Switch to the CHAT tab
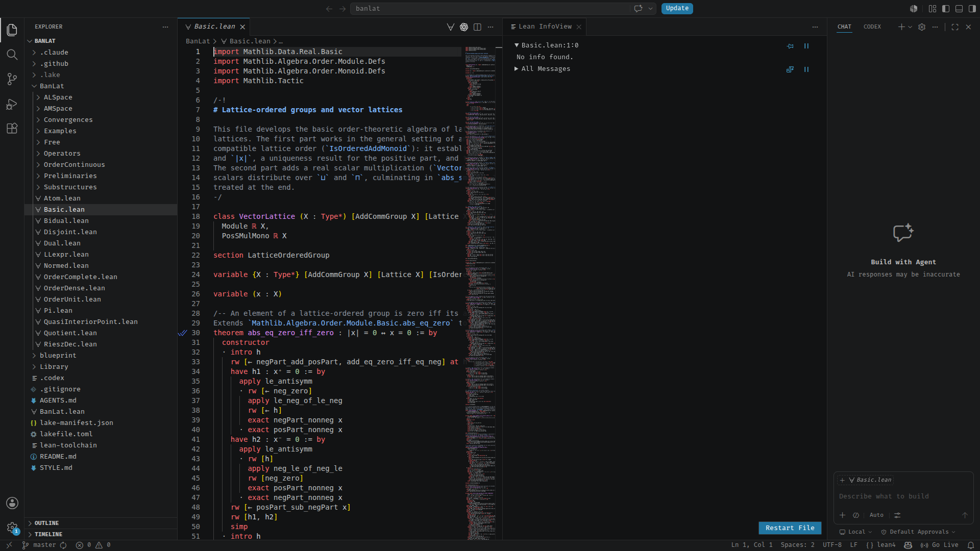Image resolution: width=980 pixels, height=551 pixels. point(844,27)
